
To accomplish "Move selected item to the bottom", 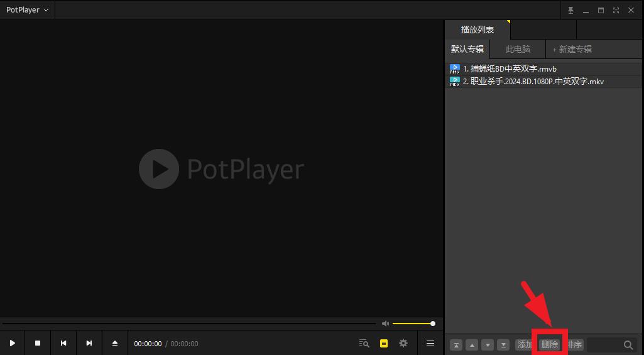I will (503, 345).
